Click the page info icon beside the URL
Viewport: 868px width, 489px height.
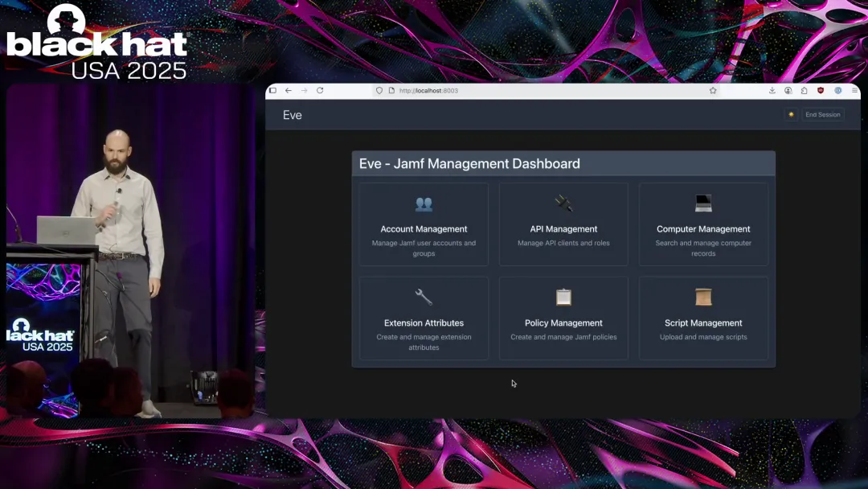(391, 90)
